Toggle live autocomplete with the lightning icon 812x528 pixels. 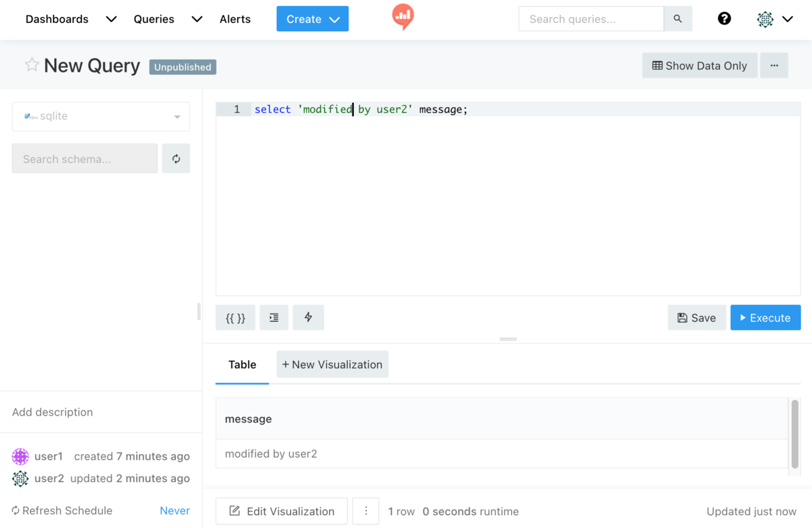[x=308, y=317]
